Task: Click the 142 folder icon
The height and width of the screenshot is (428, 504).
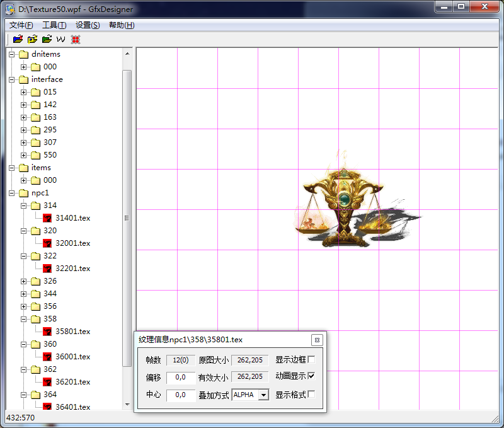Action: point(36,105)
